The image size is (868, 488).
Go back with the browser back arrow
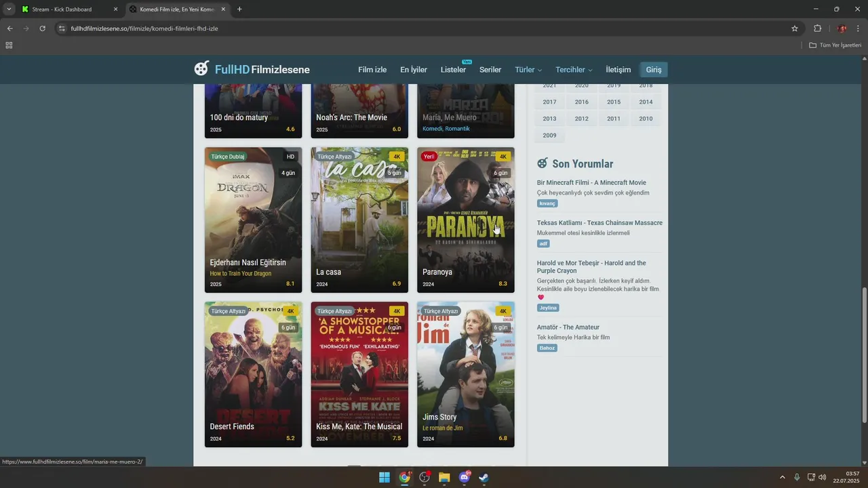coord(9,28)
